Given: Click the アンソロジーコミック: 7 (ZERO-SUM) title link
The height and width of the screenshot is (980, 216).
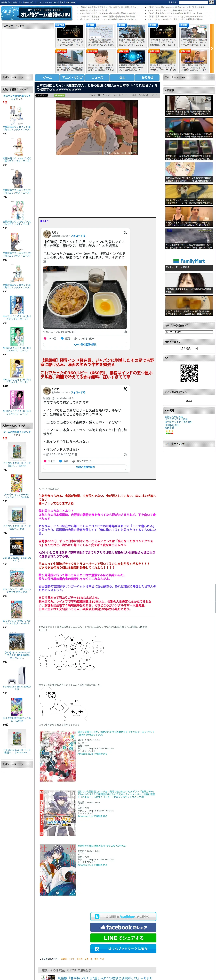Looking at the screenshot, I should (x=116, y=733).
